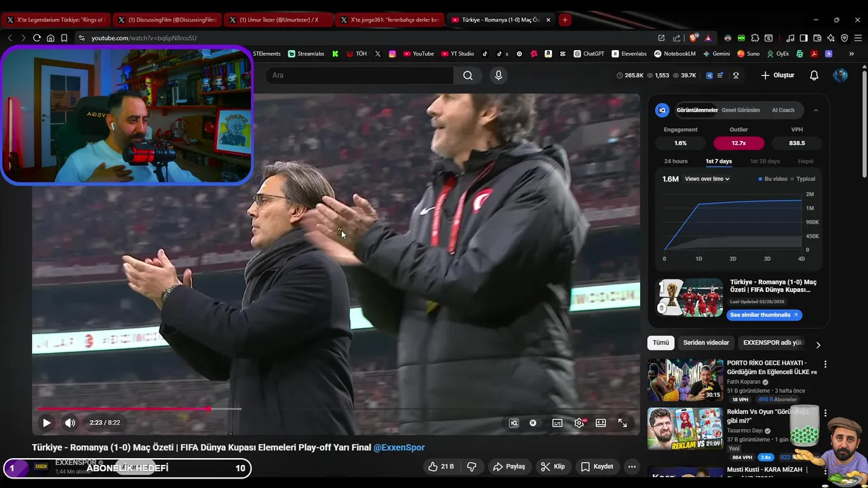Open YouTube notifications bell
The image size is (868, 488).
pos(814,75)
